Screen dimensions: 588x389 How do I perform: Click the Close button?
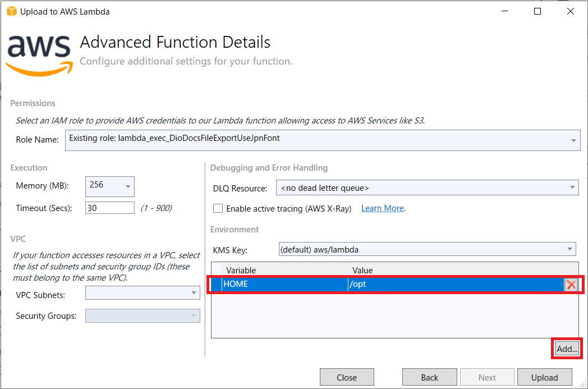[347, 377]
